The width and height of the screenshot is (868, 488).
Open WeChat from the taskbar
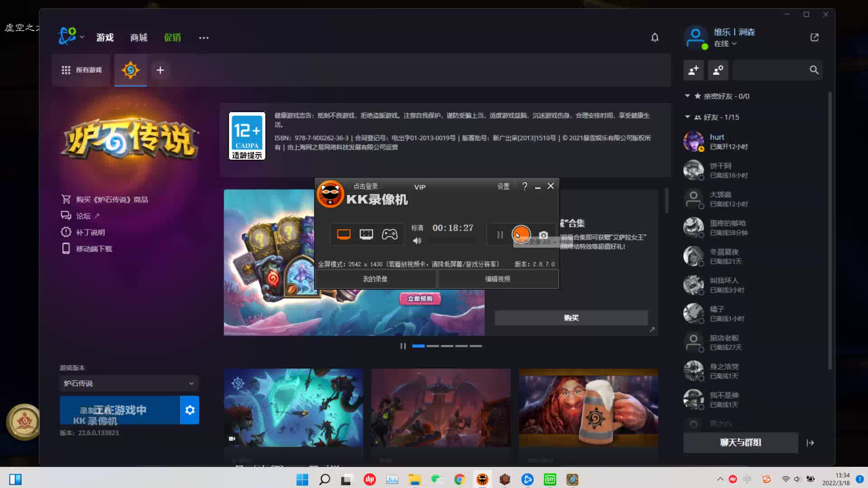(437, 479)
